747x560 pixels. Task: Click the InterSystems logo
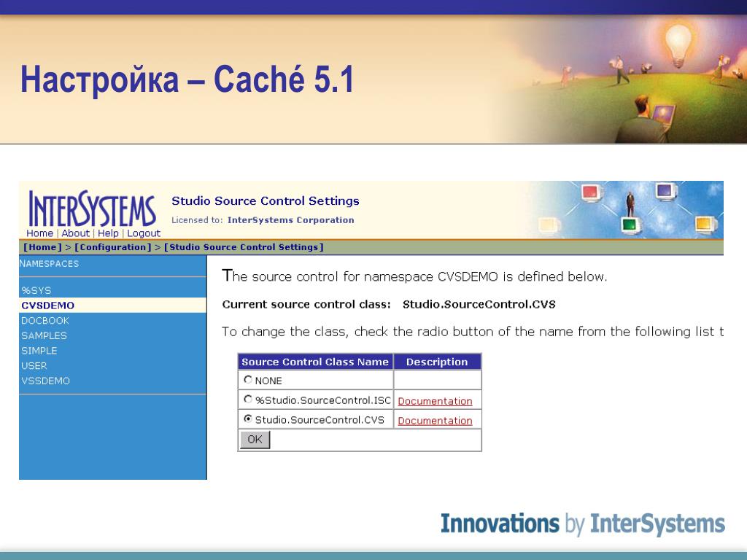pyautogui.click(x=91, y=209)
